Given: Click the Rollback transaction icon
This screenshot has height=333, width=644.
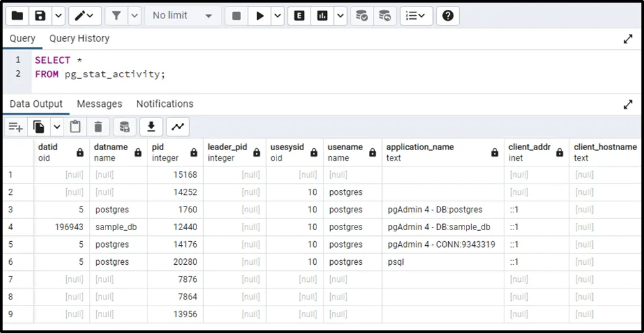Looking at the screenshot, I should pos(385,16).
